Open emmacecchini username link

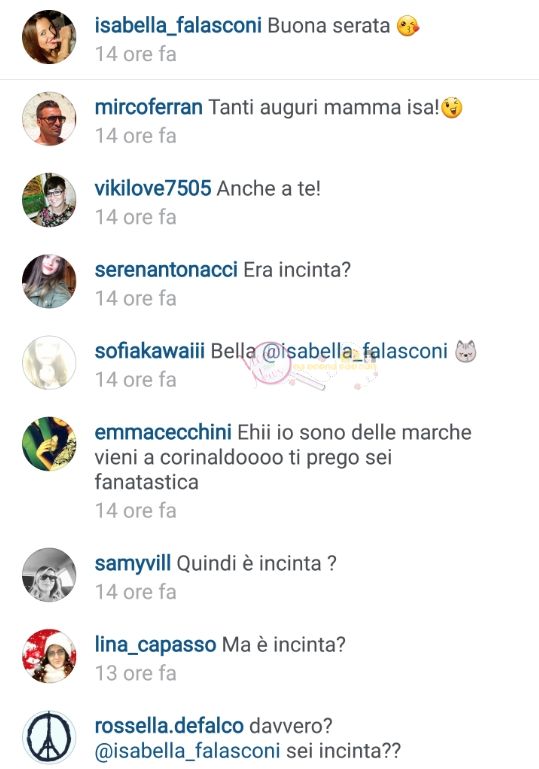[163, 433]
